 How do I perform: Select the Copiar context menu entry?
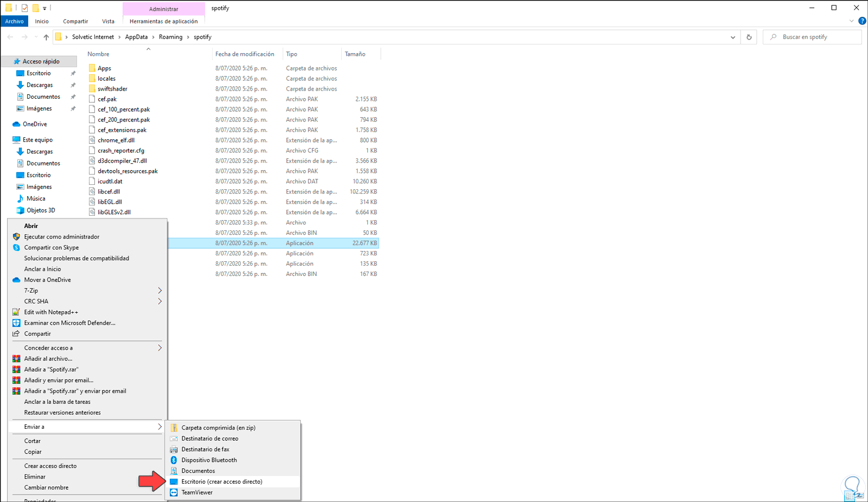(33, 452)
